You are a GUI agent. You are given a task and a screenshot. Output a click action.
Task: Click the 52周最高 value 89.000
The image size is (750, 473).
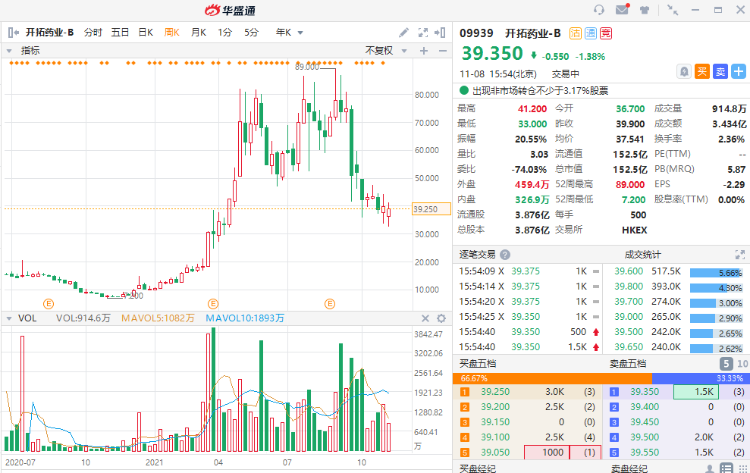coord(630,185)
